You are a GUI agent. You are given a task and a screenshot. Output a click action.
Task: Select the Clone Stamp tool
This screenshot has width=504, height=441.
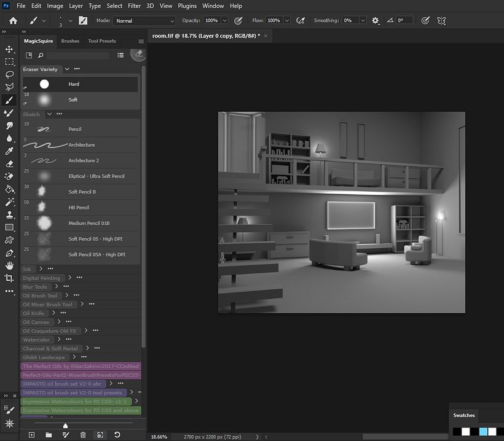tap(9, 214)
